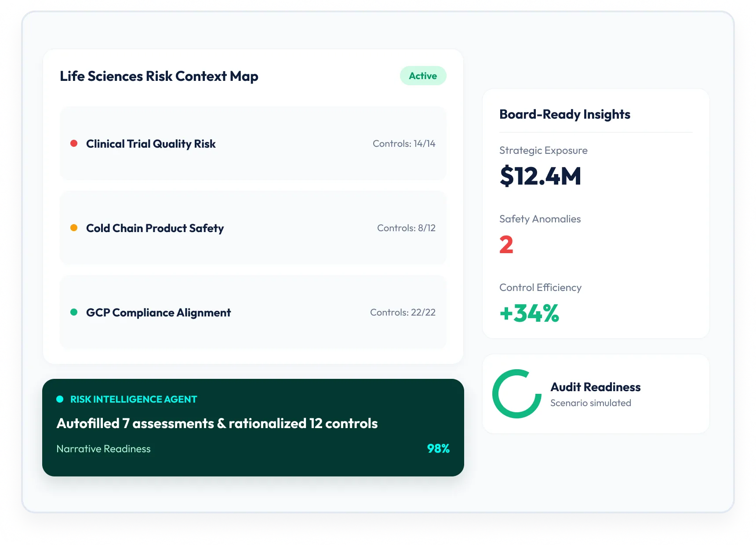Open the Clinical Trial Quality Risk row

253,143
